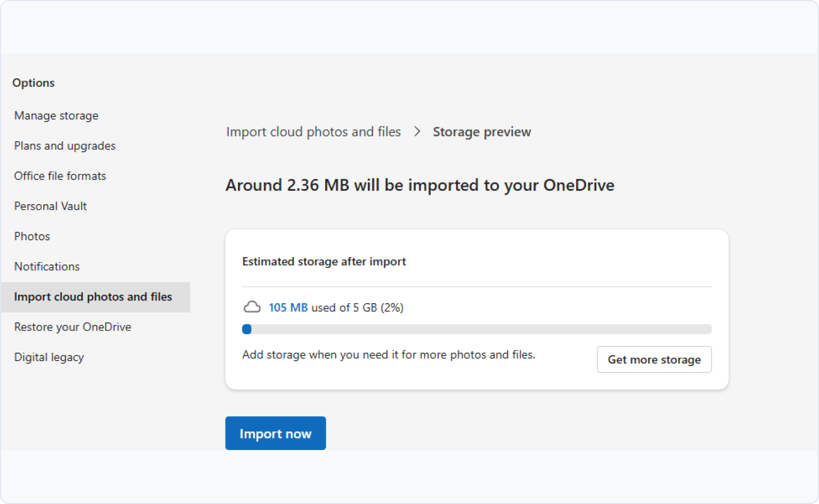Click Get more storage button
Image resolution: width=819 pixels, height=504 pixels.
coord(654,359)
